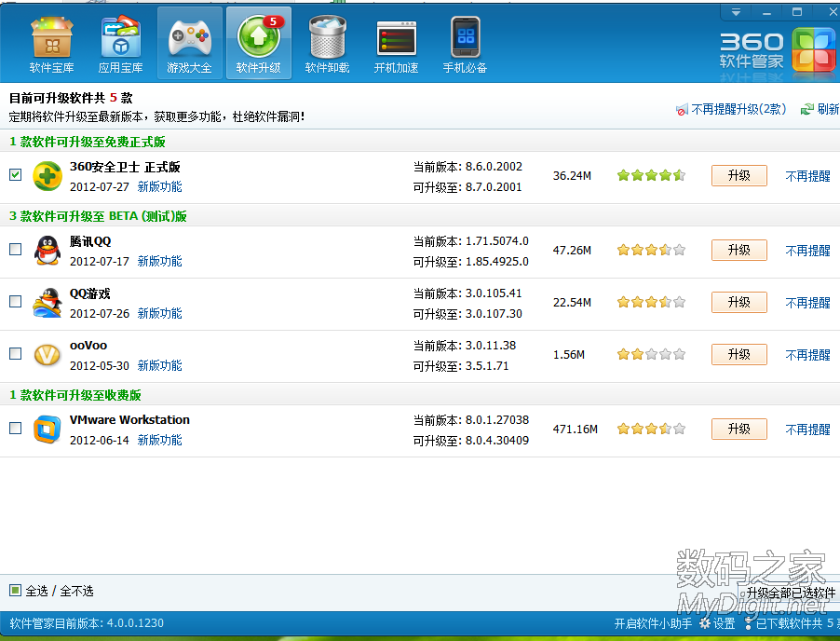Click 不再提醒 for VMware Workstation
Screen dimensions: 840x641
tap(807, 430)
